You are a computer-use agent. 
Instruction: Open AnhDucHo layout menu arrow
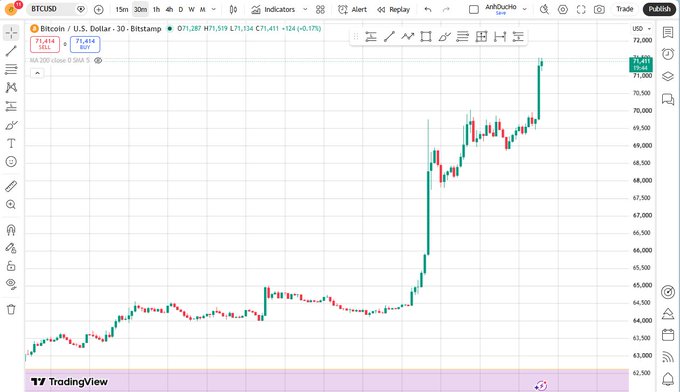(525, 9)
